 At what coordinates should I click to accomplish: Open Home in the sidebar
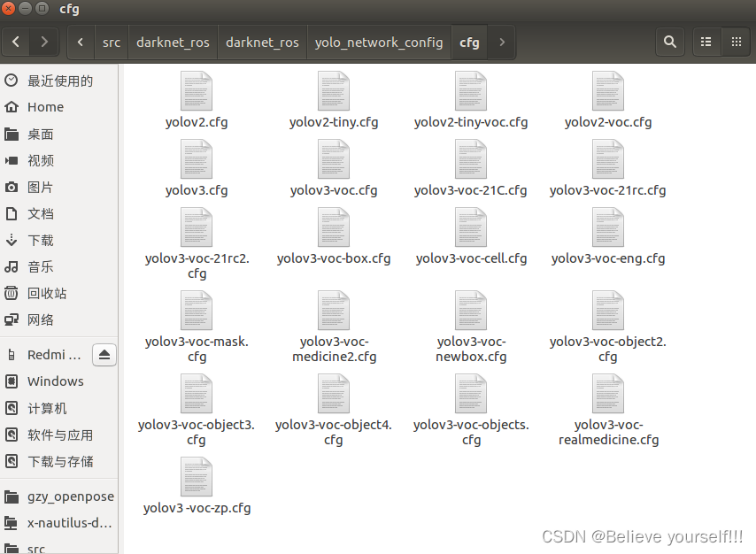(58, 107)
